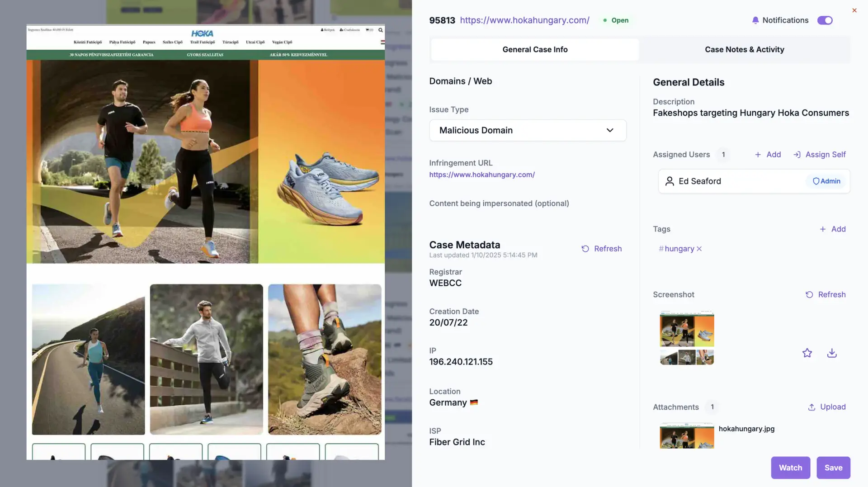Screen dimensions: 868x487
Task: Click the Case Metadata refresh arrow icon
Action: [x=585, y=249]
